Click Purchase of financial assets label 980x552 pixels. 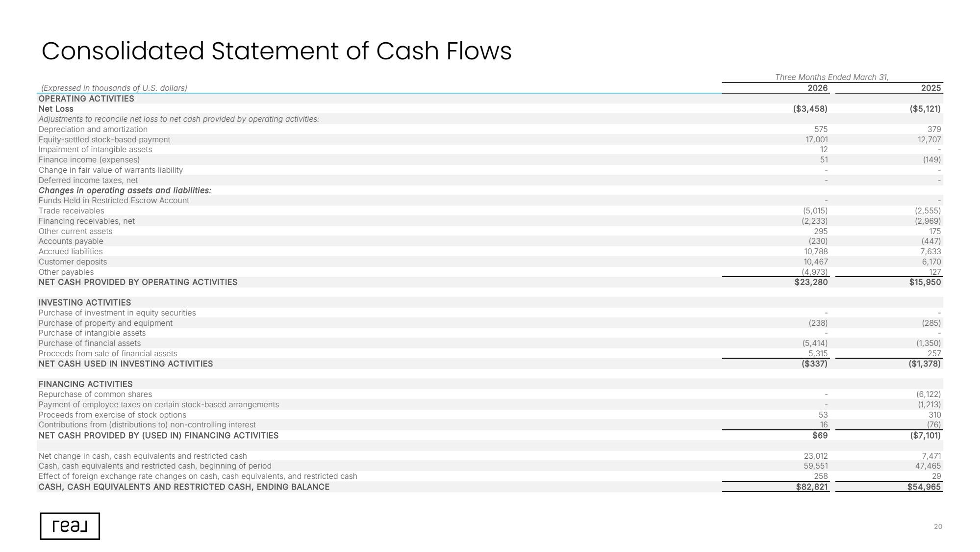tap(90, 343)
